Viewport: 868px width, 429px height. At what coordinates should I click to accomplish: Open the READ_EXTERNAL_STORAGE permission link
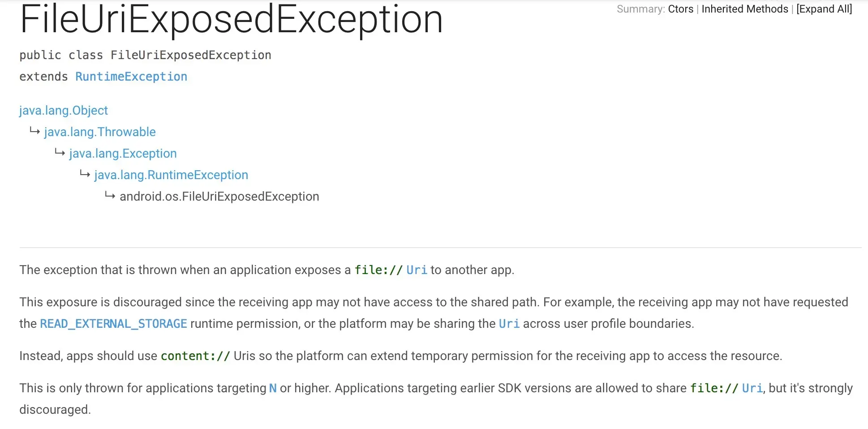pos(114,324)
